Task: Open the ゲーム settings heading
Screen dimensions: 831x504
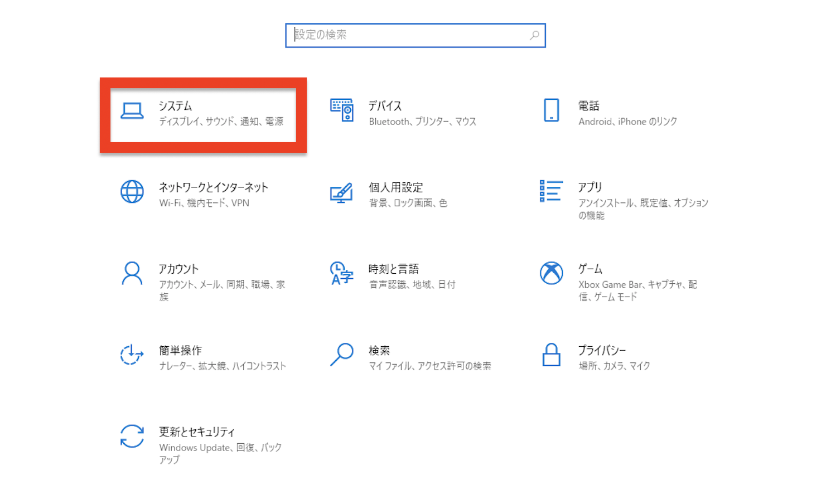Action: (590, 269)
